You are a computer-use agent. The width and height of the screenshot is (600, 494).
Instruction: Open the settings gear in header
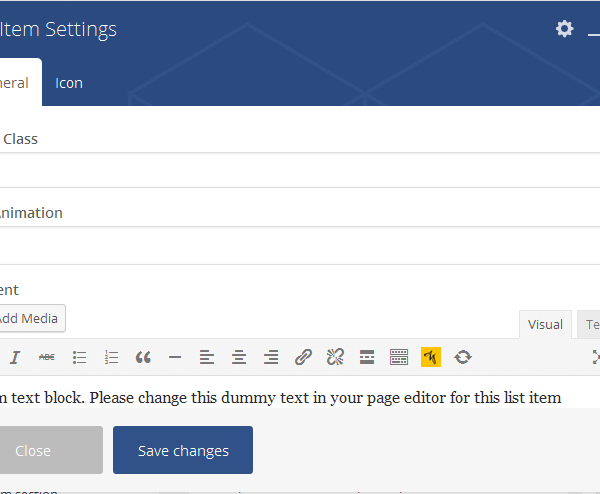point(565,29)
